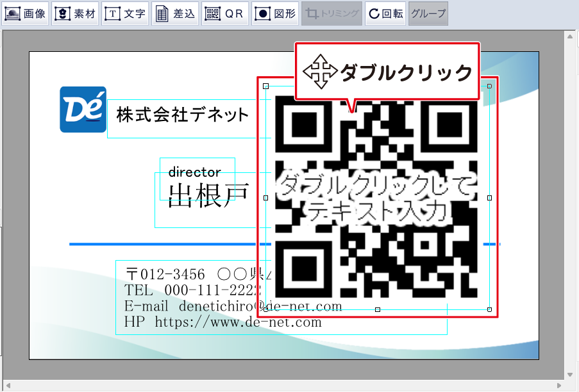Rotate object with 回転 button
This screenshot has height=392, width=579.
pyautogui.click(x=385, y=13)
